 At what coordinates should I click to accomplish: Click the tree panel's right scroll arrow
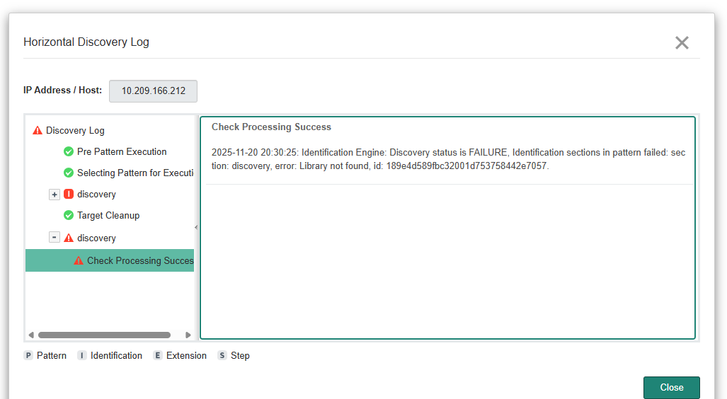(x=188, y=335)
